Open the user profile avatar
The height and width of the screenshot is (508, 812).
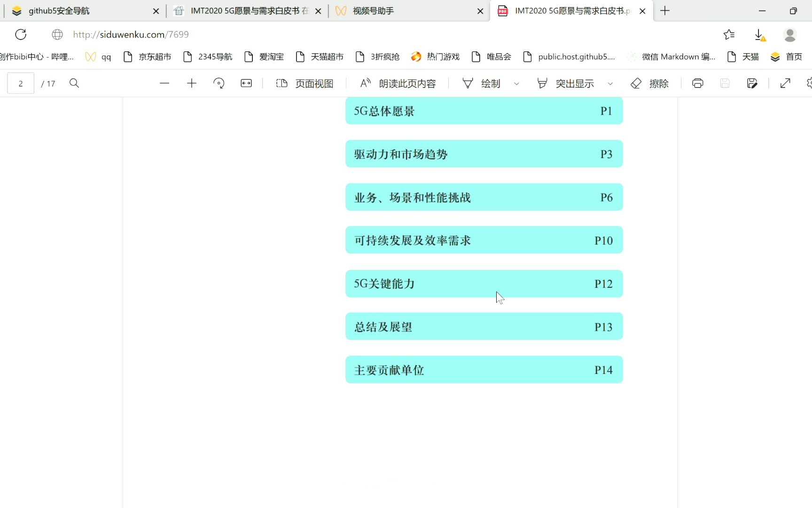coord(790,34)
